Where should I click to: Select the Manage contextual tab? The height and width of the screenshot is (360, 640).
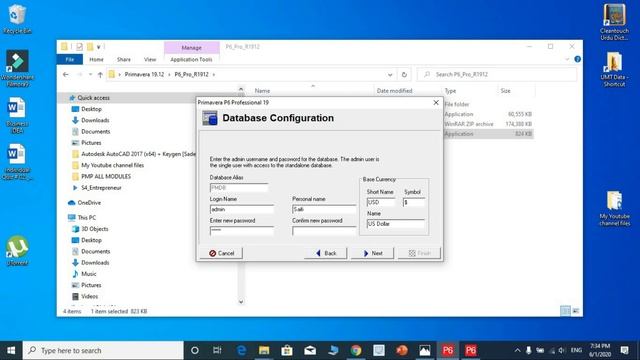(191, 48)
